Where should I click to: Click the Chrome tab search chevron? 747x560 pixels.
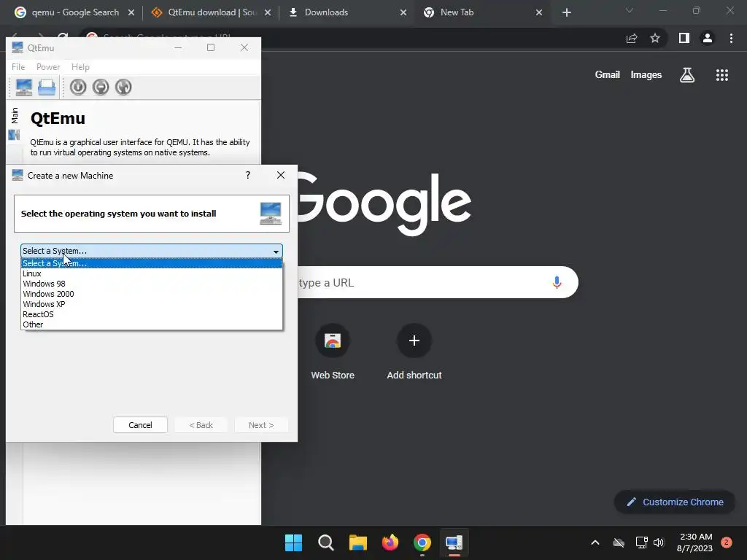pyautogui.click(x=630, y=10)
